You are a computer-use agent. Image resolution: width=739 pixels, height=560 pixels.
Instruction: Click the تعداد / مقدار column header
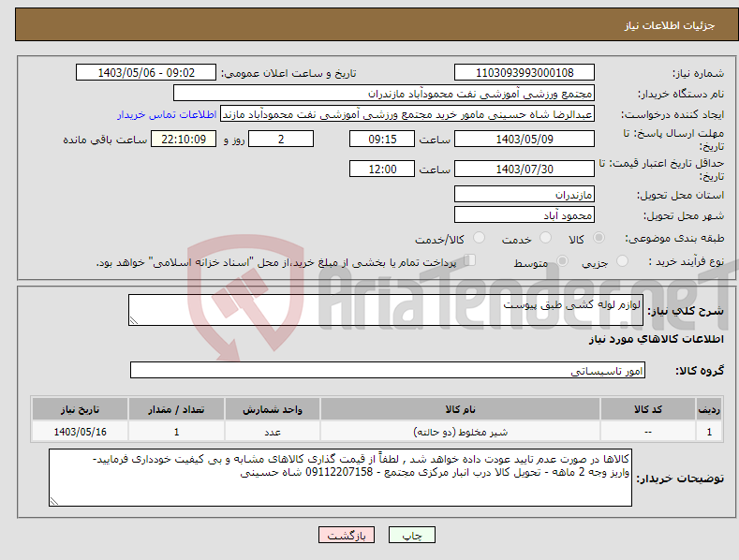(176, 409)
